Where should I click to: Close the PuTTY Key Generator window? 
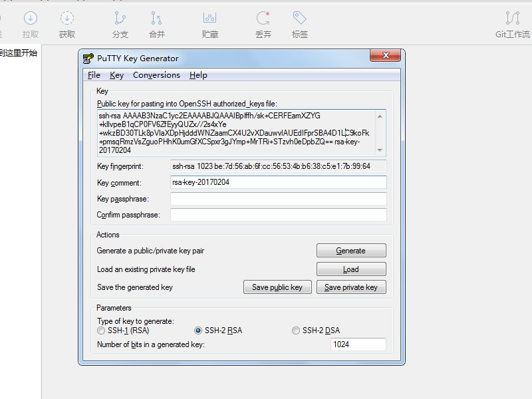pyautogui.click(x=386, y=55)
